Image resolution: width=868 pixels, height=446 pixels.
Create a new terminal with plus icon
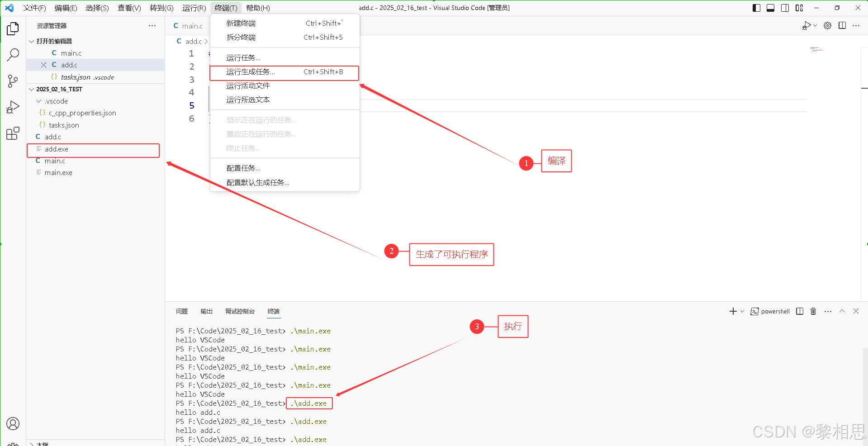click(x=733, y=311)
